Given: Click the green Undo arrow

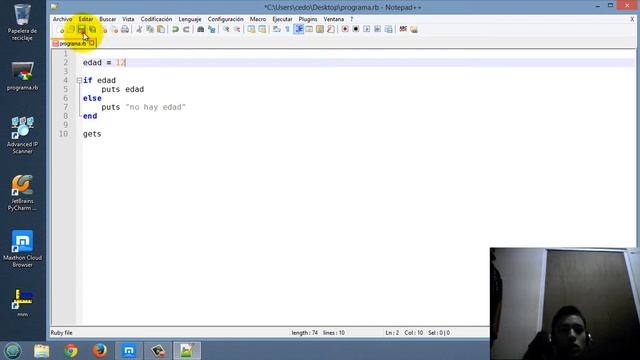Looking at the screenshot, I should [x=176, y=29].
